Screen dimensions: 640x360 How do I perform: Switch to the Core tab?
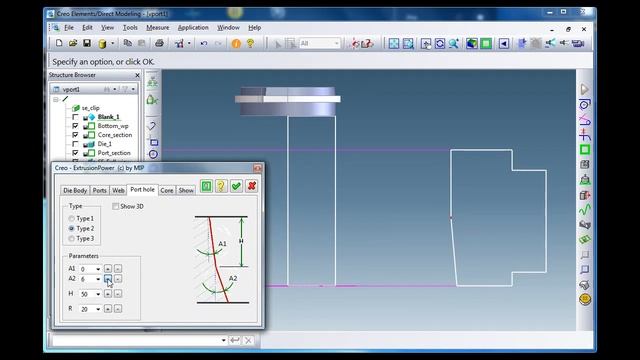pyautogui.click(x=167, y=191)
